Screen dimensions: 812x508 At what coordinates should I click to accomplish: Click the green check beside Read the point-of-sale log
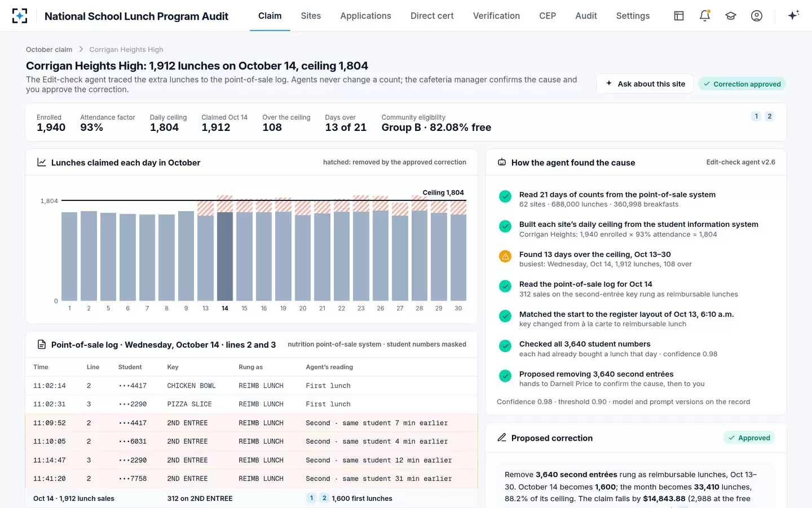tap(505, 286)
